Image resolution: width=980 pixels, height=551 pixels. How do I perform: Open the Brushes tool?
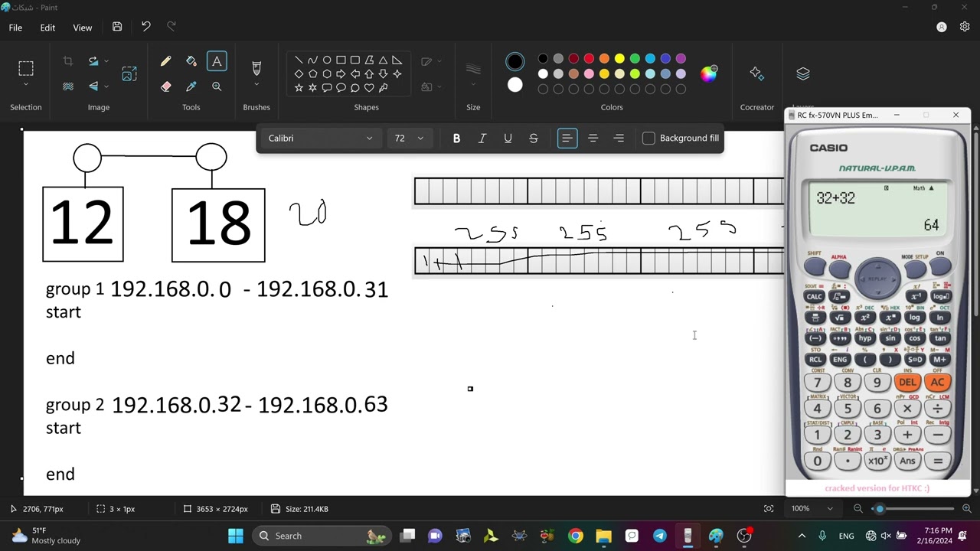(x=256, y=68)
